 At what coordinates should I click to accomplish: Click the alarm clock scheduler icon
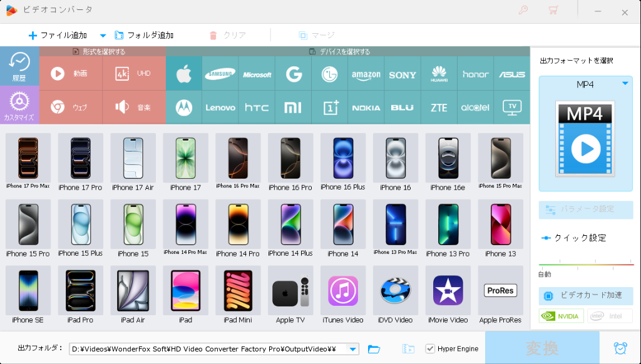(620, 348)
